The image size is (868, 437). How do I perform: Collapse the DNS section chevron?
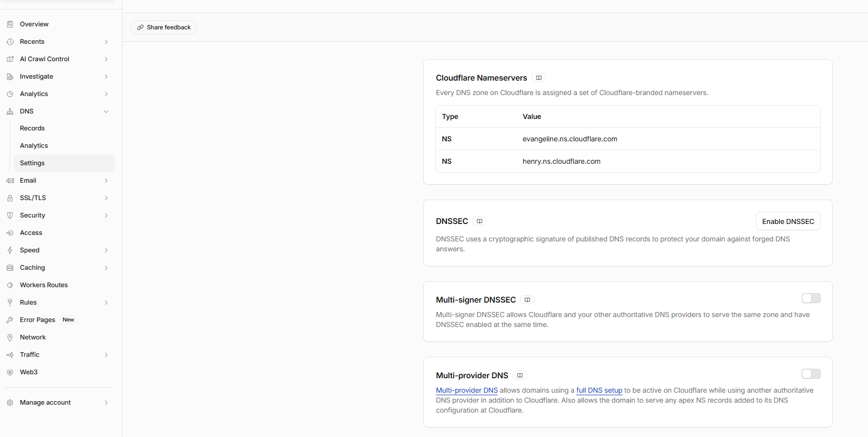tap(106, 111)
